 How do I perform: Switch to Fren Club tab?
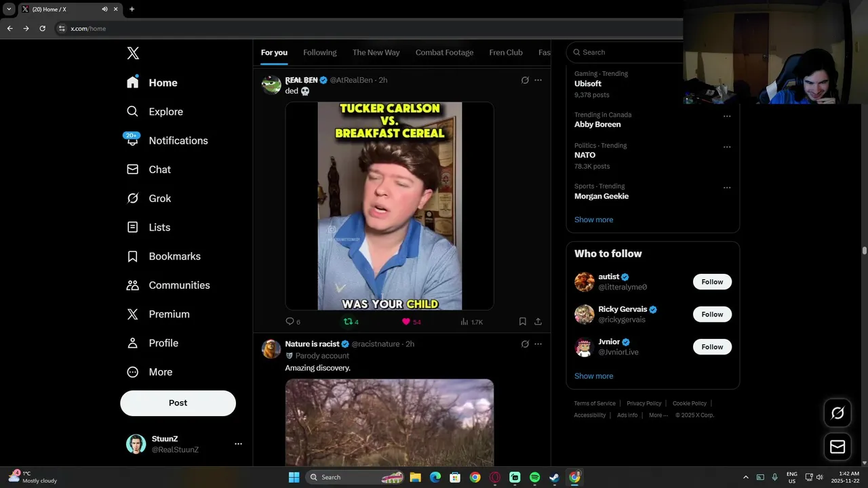[x=506, y=52]
